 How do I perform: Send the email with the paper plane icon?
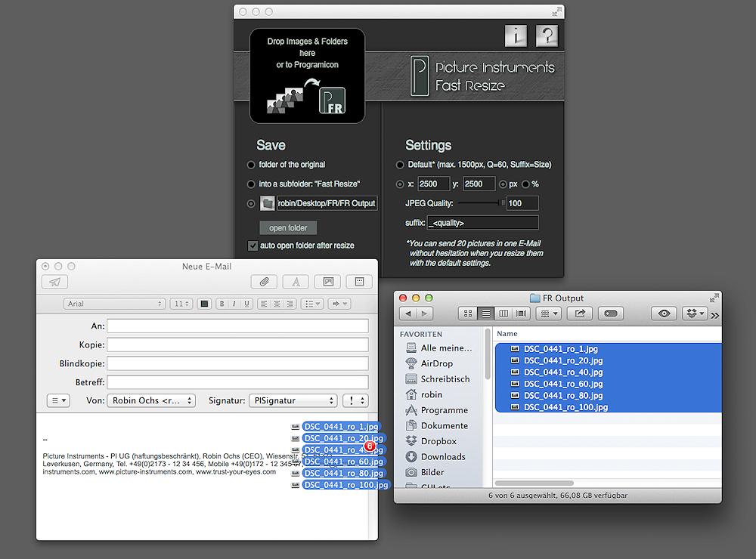click(55, 282)
